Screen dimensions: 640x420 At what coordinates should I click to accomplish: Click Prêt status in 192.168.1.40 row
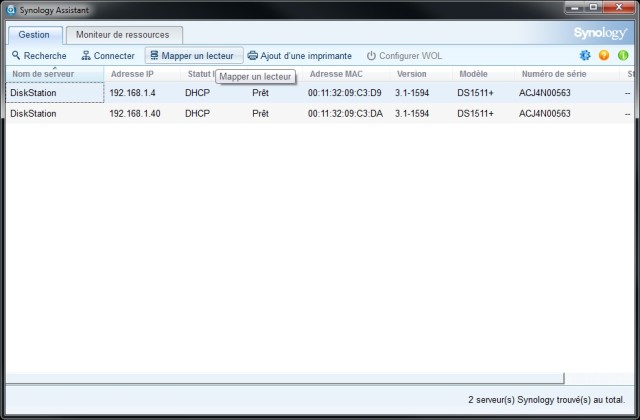pos(260,113)
